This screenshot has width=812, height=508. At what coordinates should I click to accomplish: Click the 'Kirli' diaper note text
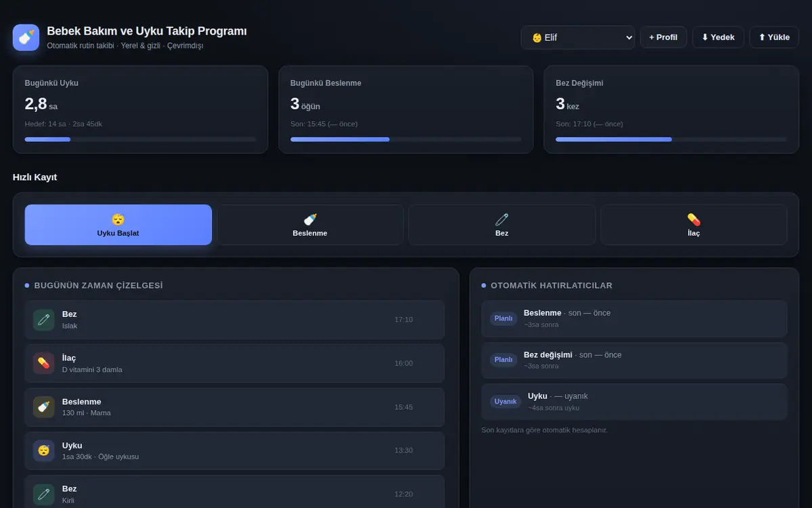click(68, 501)
